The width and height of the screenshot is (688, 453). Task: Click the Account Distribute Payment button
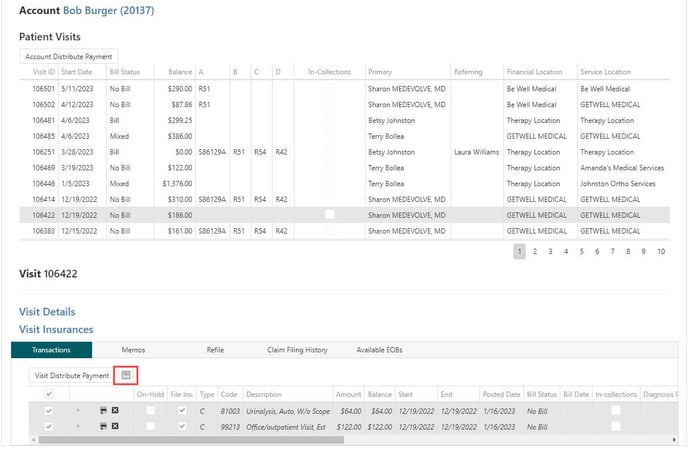coord(69,57)
